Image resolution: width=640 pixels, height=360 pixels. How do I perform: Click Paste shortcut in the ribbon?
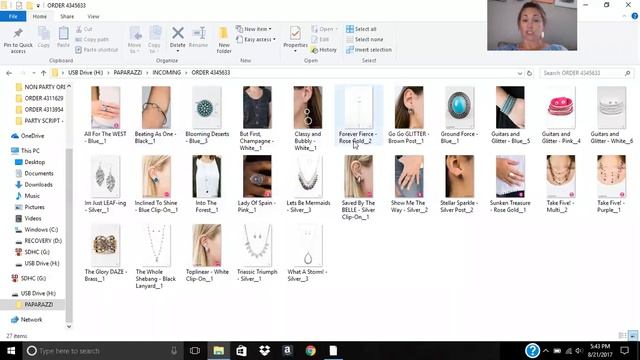[97, 50]
